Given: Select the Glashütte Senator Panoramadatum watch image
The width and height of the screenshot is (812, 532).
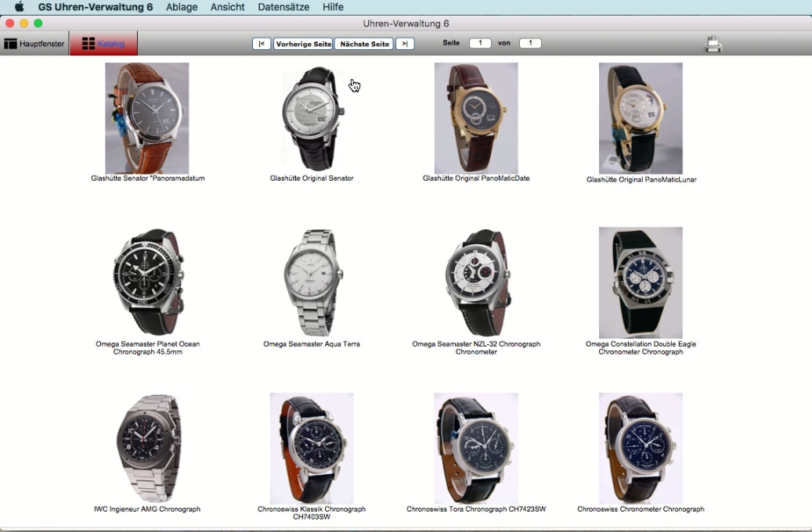Looking at the screenshot, I should (147, 118).
